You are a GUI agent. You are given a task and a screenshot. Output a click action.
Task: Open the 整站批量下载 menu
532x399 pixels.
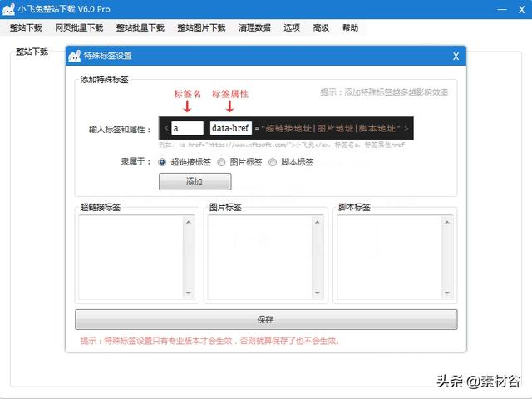point(140,27)
